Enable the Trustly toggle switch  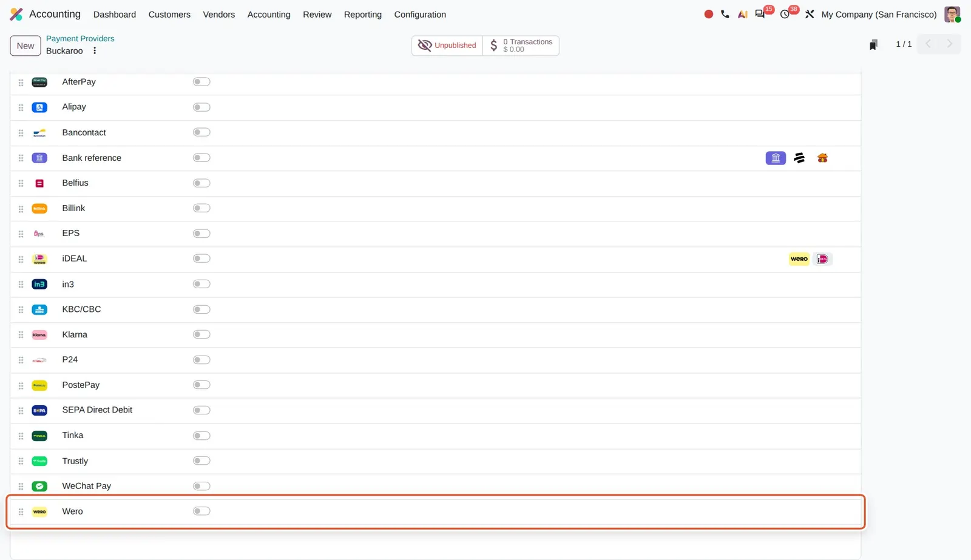tap(201, 460)
